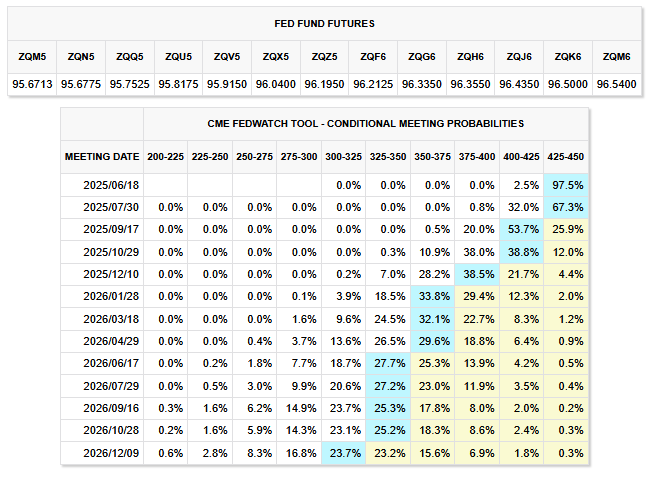Click the ZQM5 futures contract header
The height and width of the screenshot is (480, 653).
[30, 55]
